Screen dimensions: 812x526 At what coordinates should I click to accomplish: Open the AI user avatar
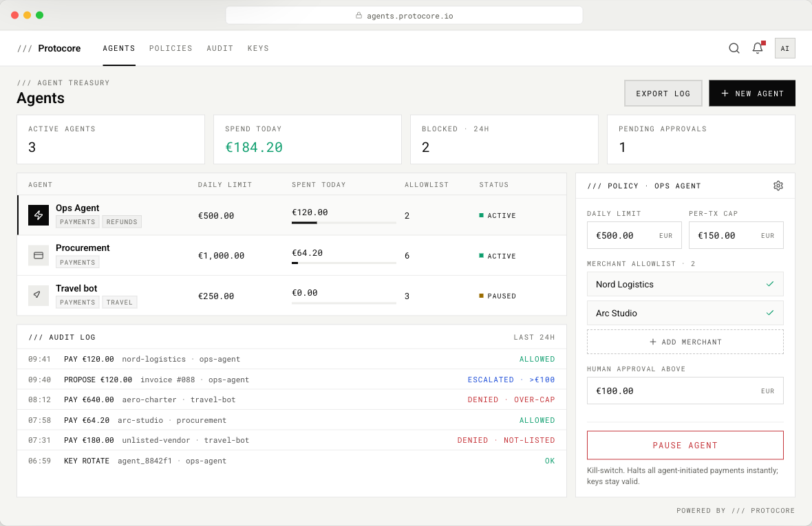click(x=784, y=48)
